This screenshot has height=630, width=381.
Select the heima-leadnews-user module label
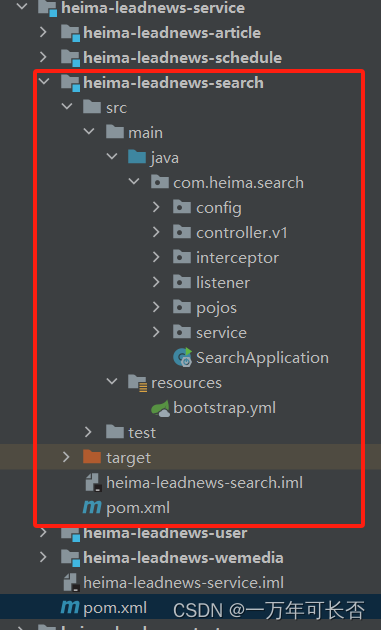[165, 533]
